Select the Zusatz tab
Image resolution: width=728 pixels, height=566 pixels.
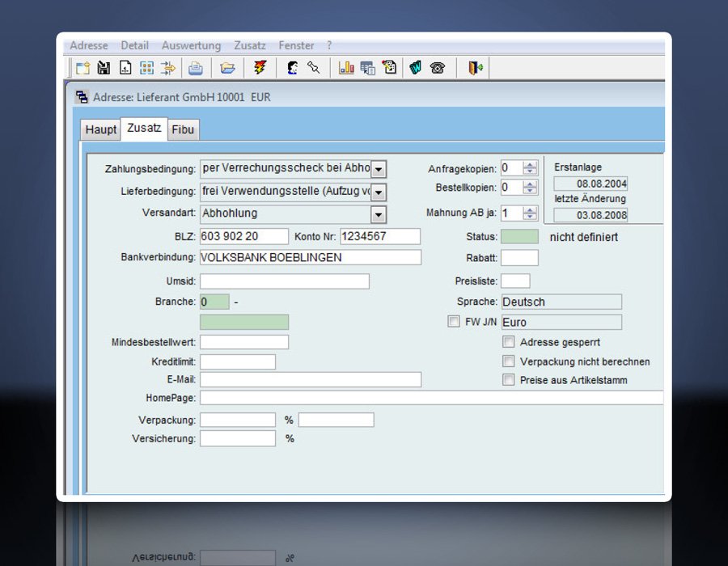[x=144, y=128]
